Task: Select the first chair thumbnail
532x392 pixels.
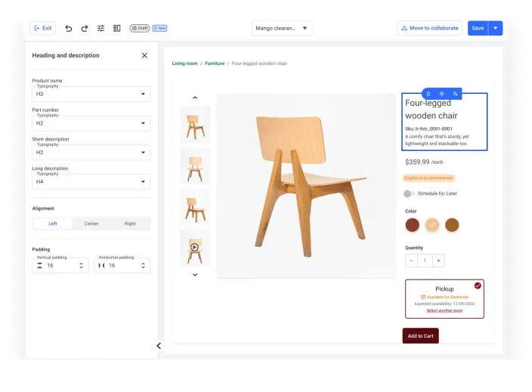Action: pos(195,124)
